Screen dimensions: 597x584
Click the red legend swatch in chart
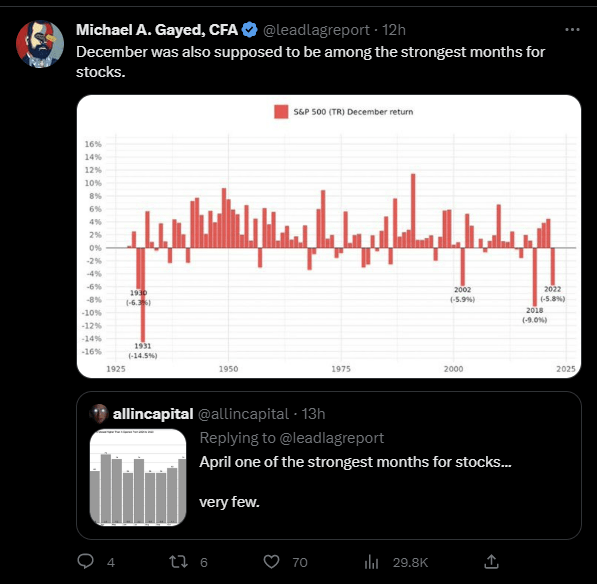[x=281, y=112]
